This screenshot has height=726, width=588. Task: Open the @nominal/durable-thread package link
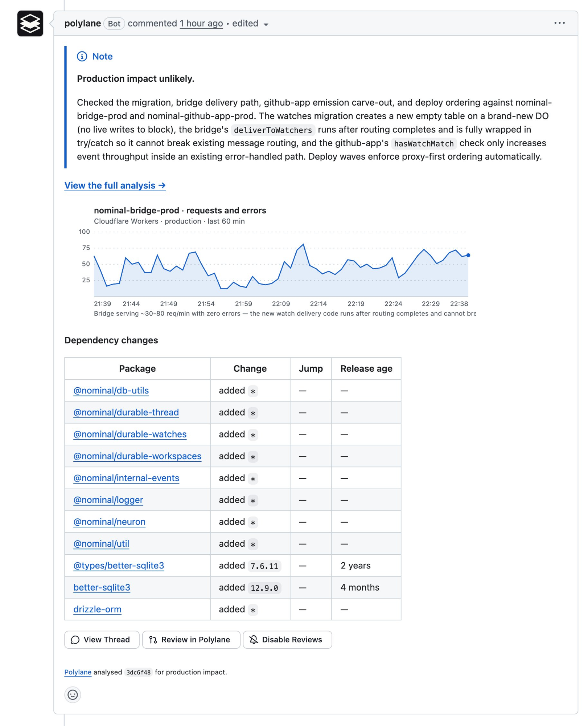[126, 412]
